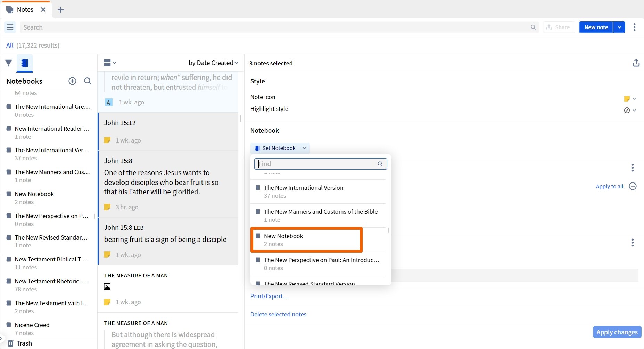This screenshot has height=349, width=644.
Task: Click the image icon in Measure of a Man note
Action: pos(107,286)
